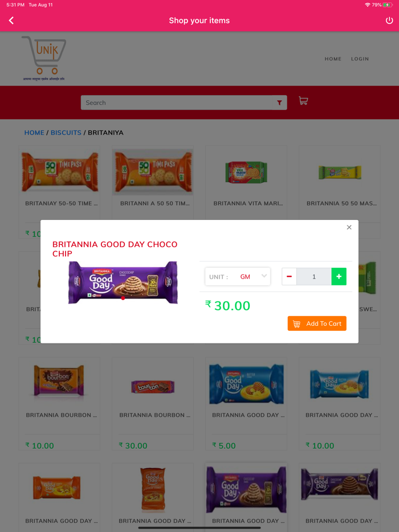Viewport: 399px width, 532px height.
Task: Open the HOME nav menu item
Action: pyautogui.click(x=333, y=59)
